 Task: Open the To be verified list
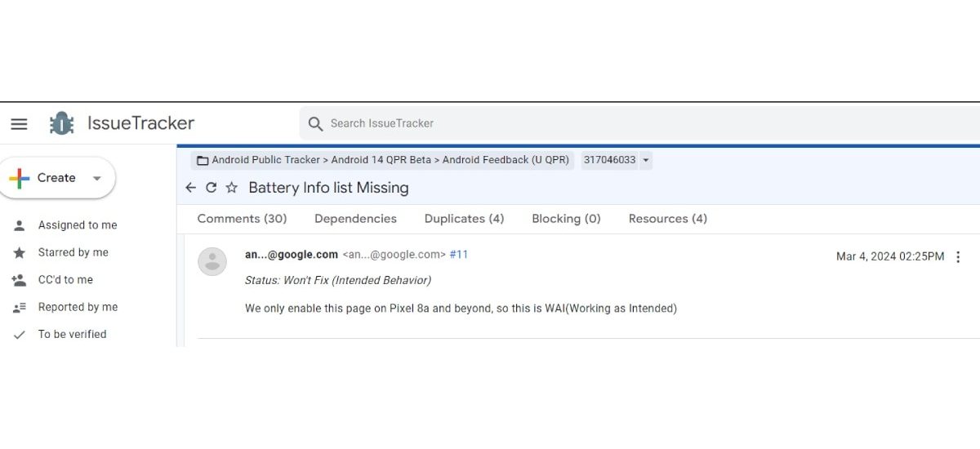click(x=72, y=335)
